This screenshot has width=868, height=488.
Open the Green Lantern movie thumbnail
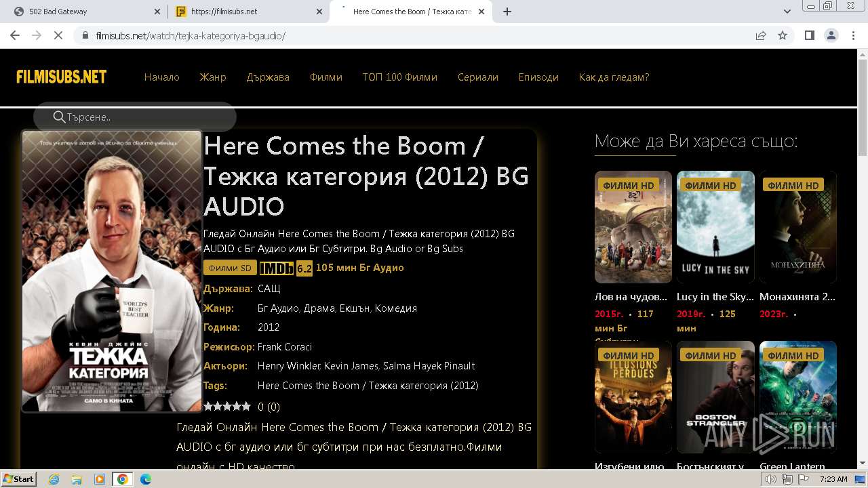pyautogui.click(x=798, y=396)
